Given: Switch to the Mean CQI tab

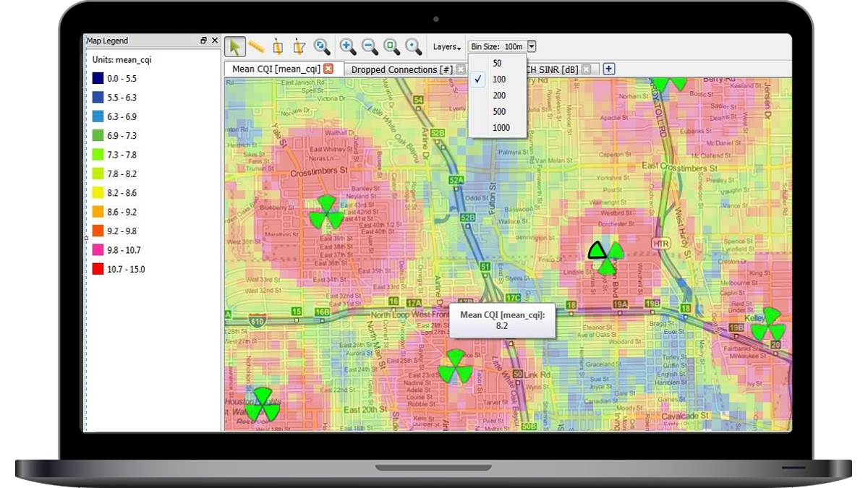Looking at the screenshot, I should pos(276,69).
